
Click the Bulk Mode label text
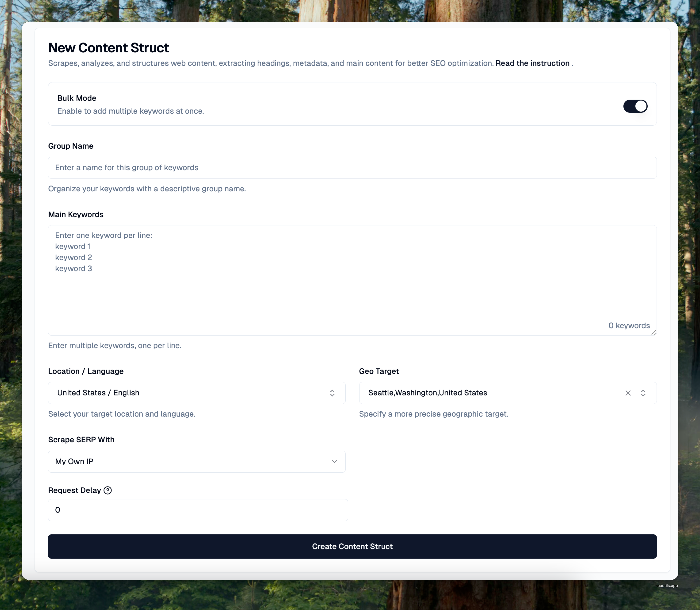77,98
